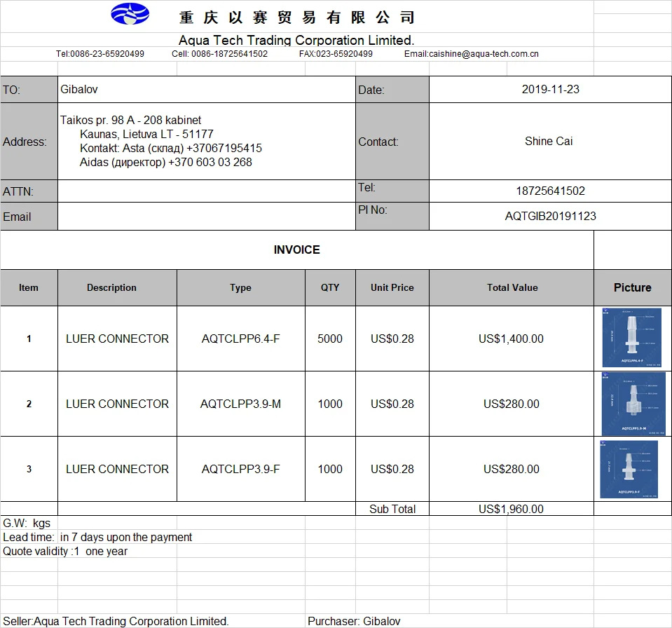Click the Kaunas, Lietuva LT - 51177 line
This screenshot has width=672, height=628.
146,134
